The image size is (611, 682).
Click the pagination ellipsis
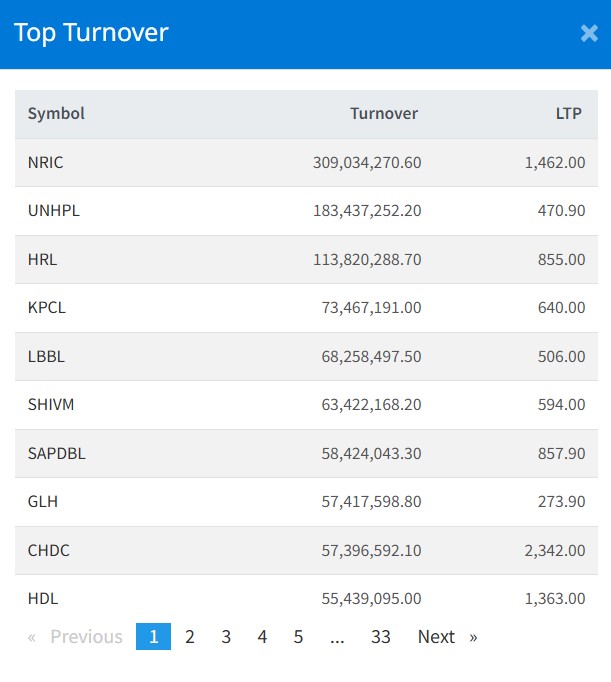tap(337, 637)
